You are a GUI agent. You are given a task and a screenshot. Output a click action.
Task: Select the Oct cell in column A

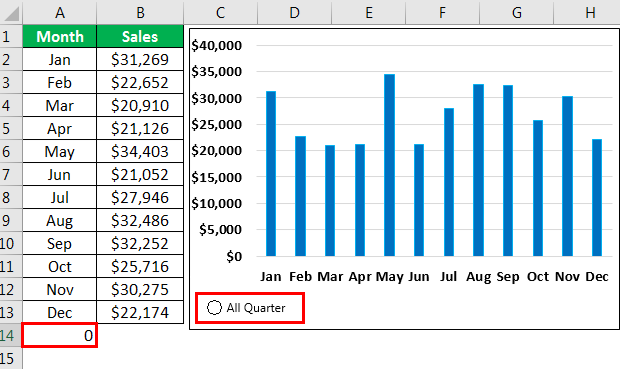(x=60, y=266)
